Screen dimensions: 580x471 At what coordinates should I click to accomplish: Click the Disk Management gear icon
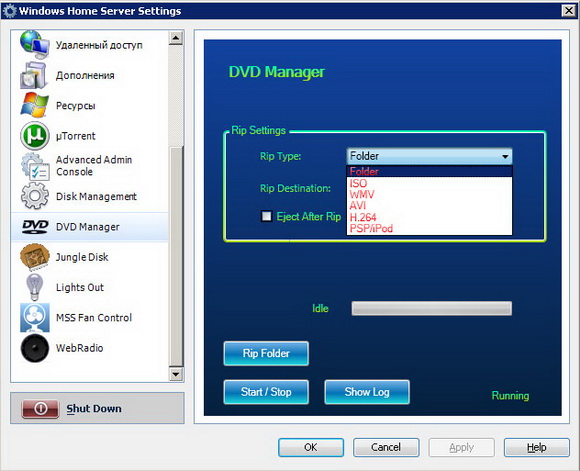pos(34,196)
